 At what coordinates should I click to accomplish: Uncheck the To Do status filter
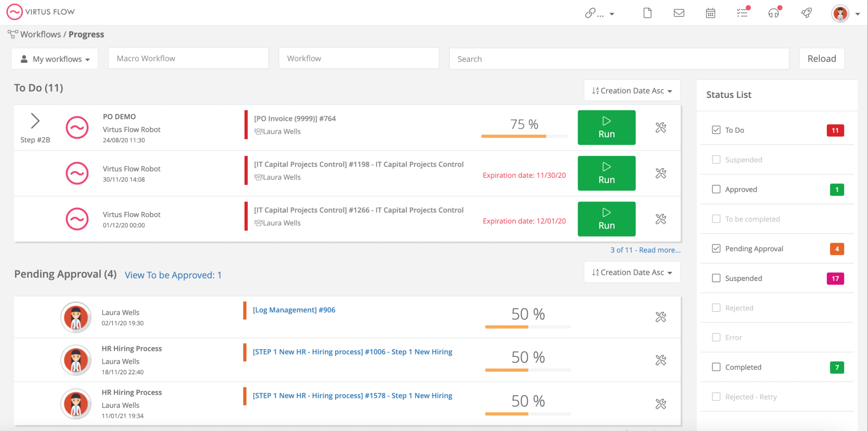point(716,130)
